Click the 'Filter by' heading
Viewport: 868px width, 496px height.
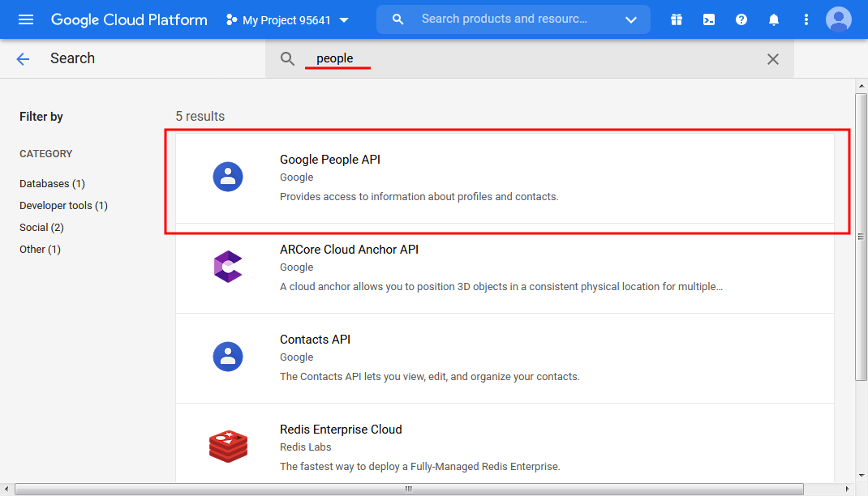41,117
